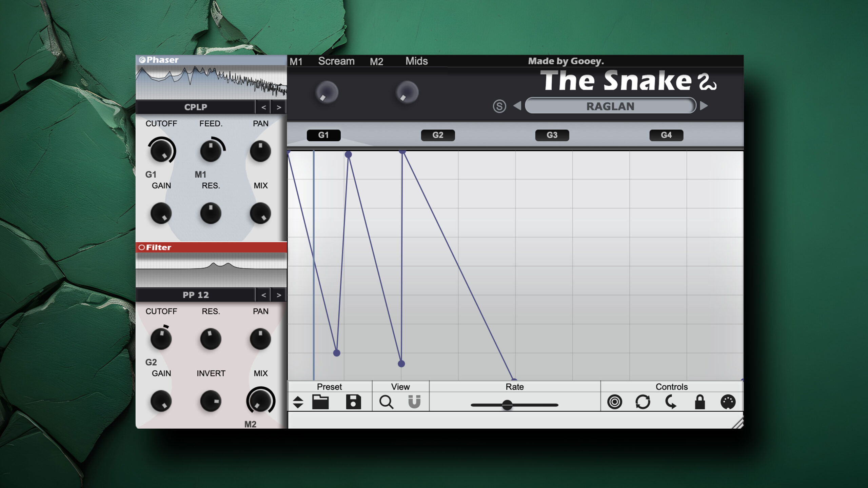Click the Filter RES. knob
Screen dimensions: 868x488
[211, 338]
